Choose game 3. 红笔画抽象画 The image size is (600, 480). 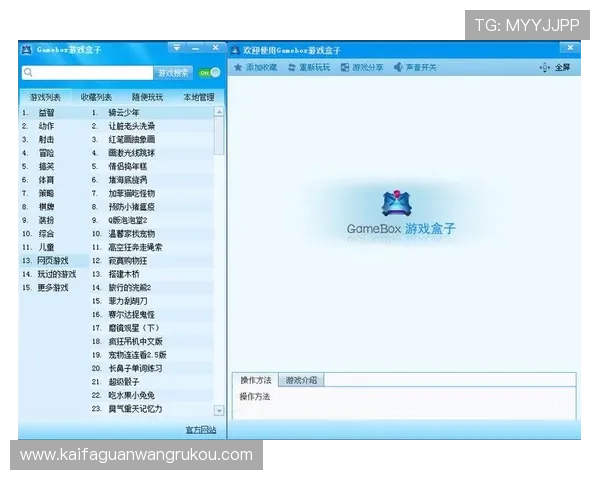point(152,139)
